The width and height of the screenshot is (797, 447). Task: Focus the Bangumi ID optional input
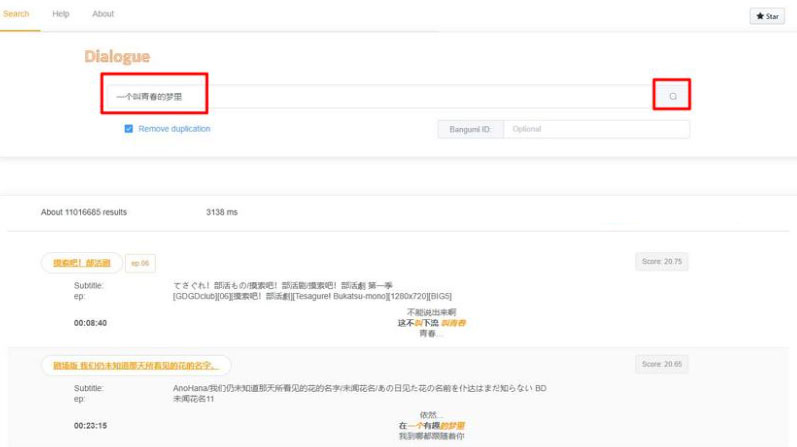coord(595,129)
